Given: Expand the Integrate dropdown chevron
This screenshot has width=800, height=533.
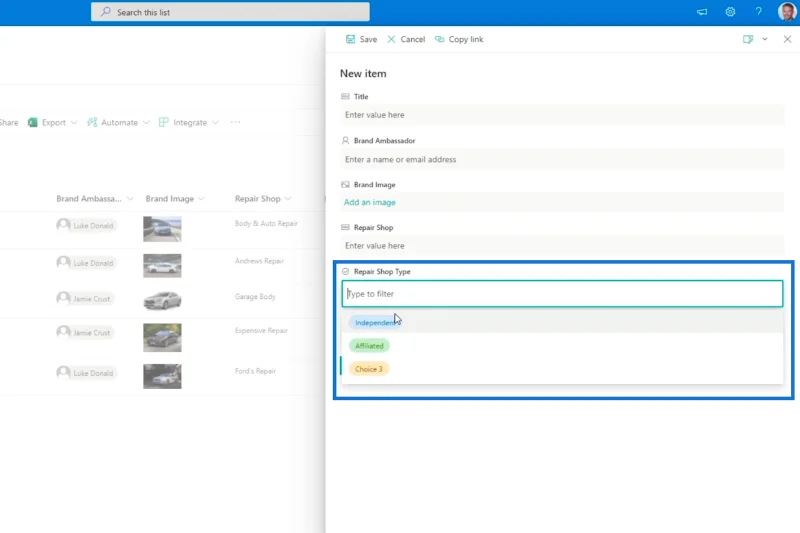Looking at the screenshot, I should (215, 122).
